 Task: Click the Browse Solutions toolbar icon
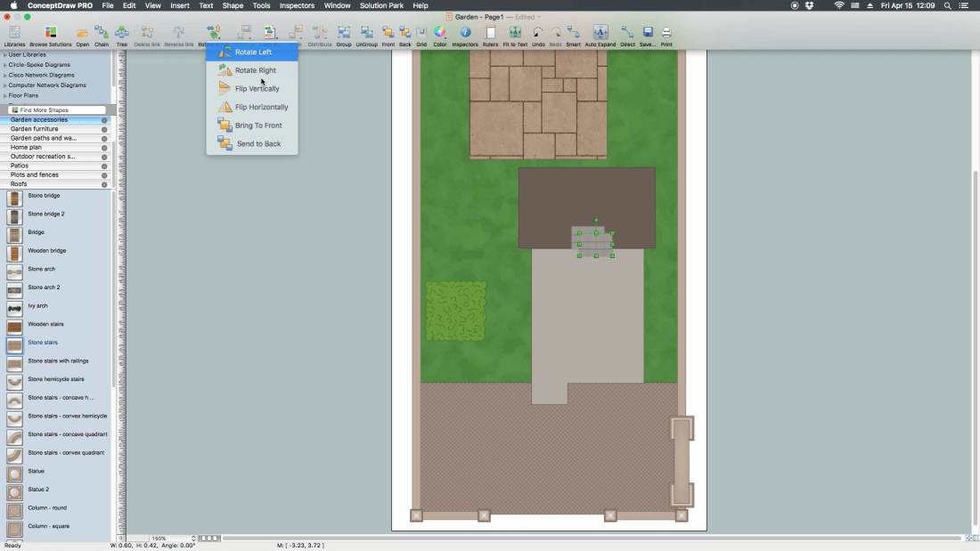coord(50,35)
